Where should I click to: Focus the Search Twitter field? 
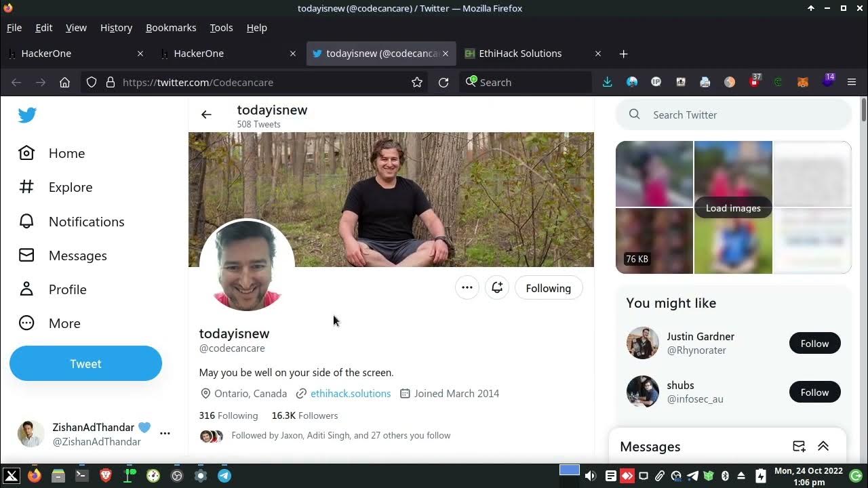pyautogui.click(x=734, y=115)
